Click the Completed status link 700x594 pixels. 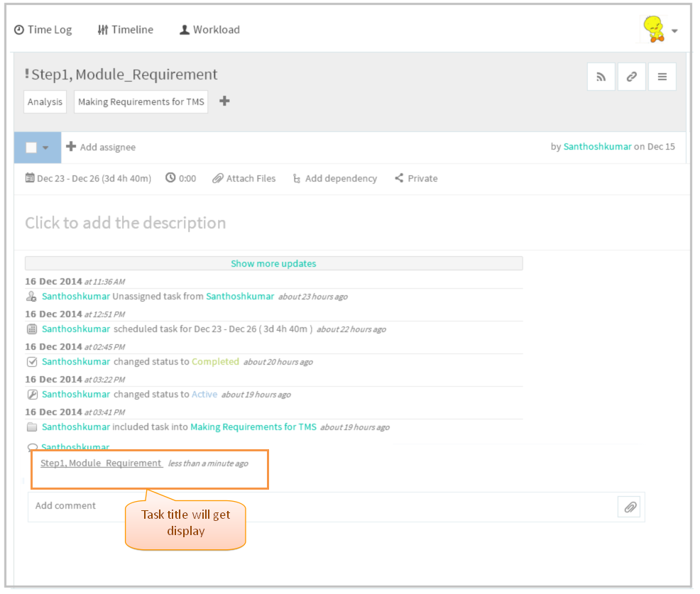(x=216, y=361)
